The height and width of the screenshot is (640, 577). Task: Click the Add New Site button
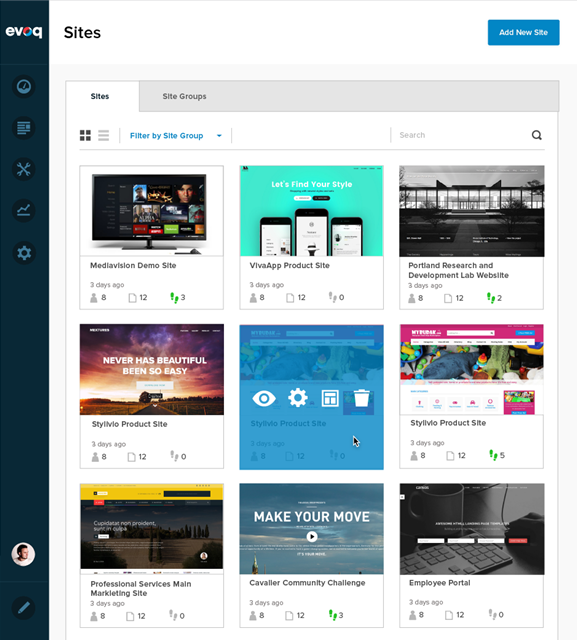[x=524, y=32]
